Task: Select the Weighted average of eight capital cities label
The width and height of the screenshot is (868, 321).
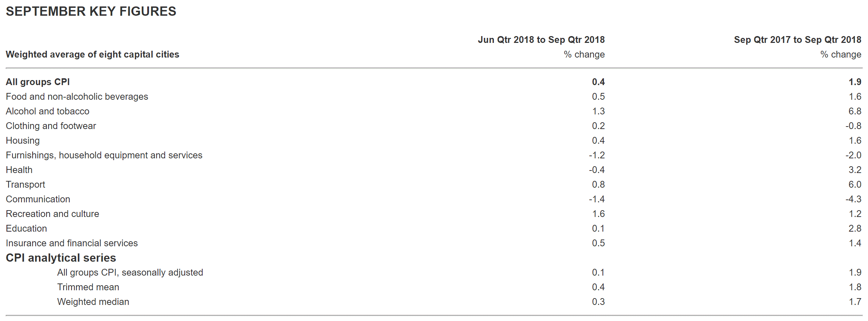Action: click(93, 54)
